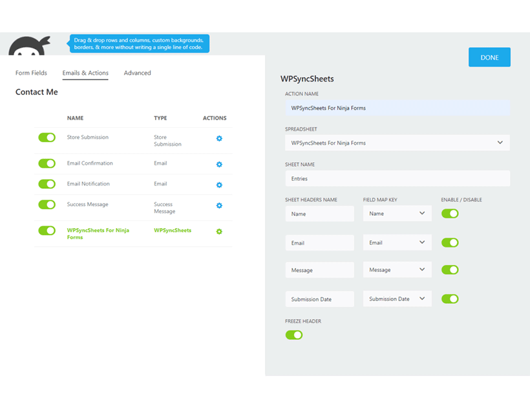530x420 pixels.
Task: Click the DONE button
Action: tap(489, 57)
